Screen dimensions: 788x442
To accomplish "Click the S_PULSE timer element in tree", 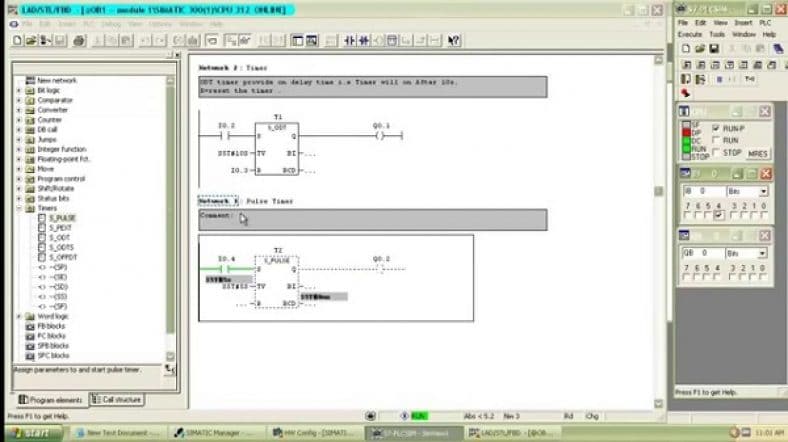I will 62,218.
